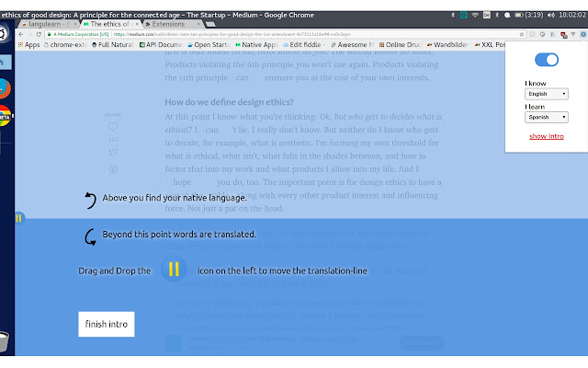Click the battery indicator showing (3:19)
This screenshot has width=588, height=368.
(x=529, y=15)
